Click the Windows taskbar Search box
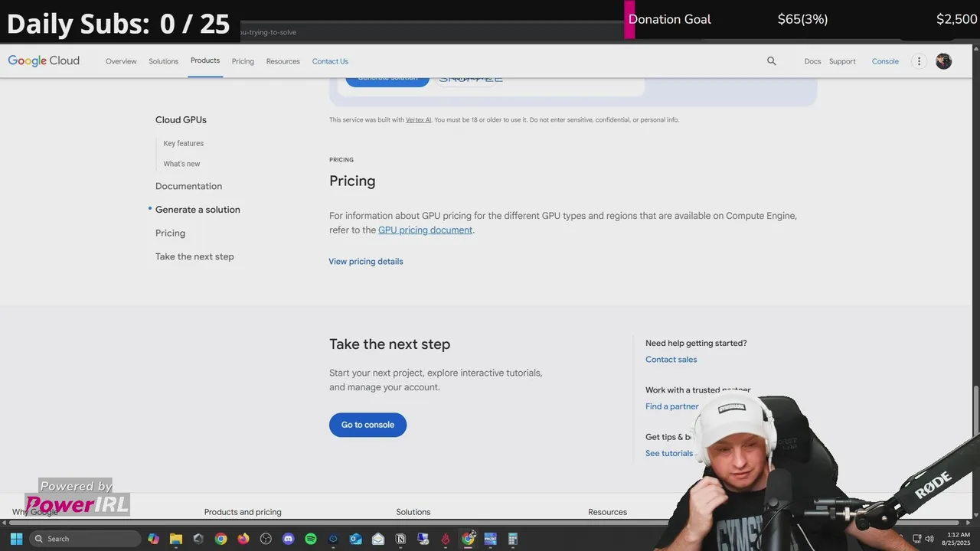The image size is (980, 551). [x=85, y=539]
